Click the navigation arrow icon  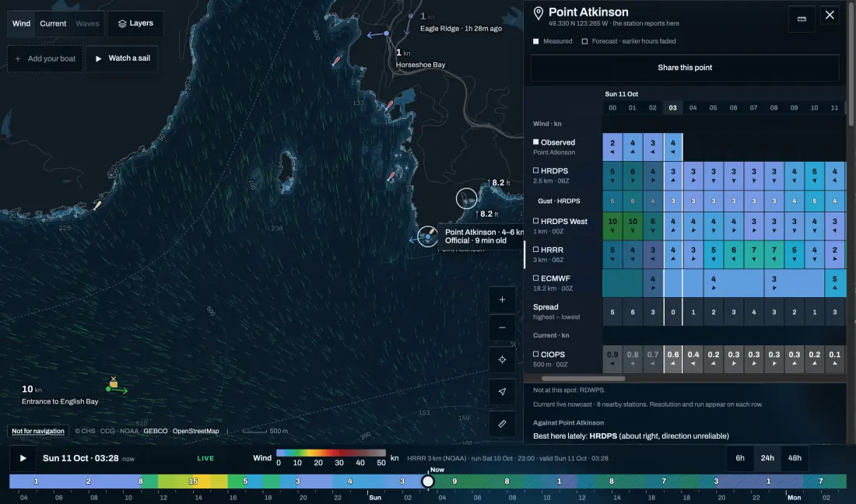pyautogui.click(x=502, y=392)
